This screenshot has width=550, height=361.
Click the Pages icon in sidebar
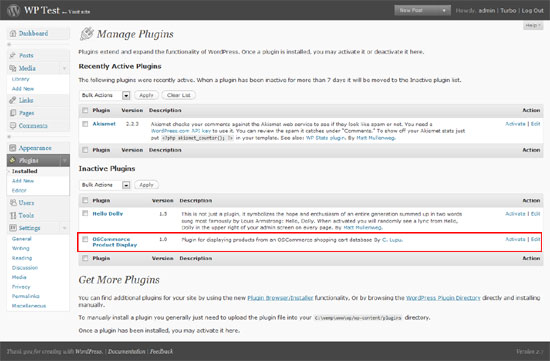point(13,113)
